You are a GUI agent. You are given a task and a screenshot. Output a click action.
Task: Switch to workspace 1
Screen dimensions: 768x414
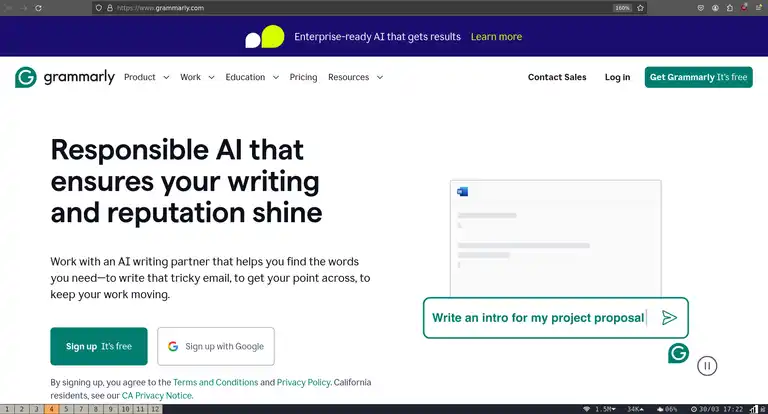click(7, 409)
